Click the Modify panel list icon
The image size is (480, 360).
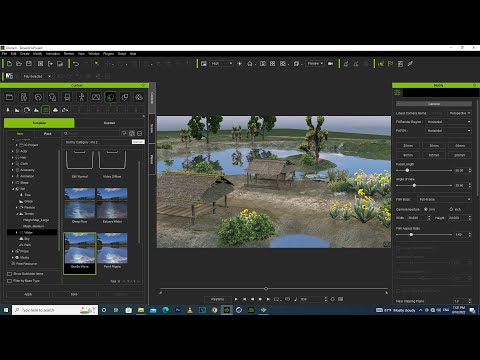pyautogui.click(x=397, y=93)
